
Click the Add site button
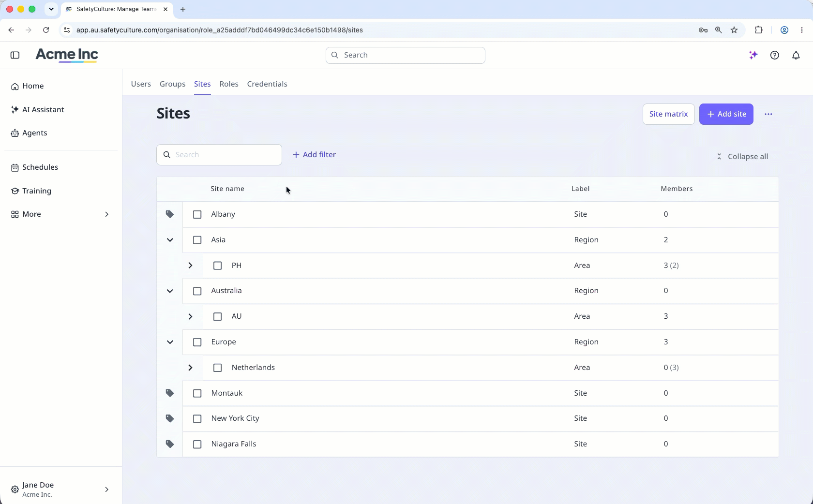click(x=726, y=114)
